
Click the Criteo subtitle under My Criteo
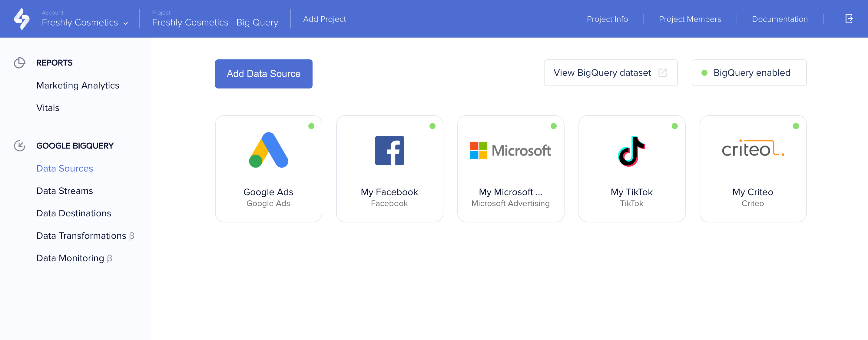753,203
